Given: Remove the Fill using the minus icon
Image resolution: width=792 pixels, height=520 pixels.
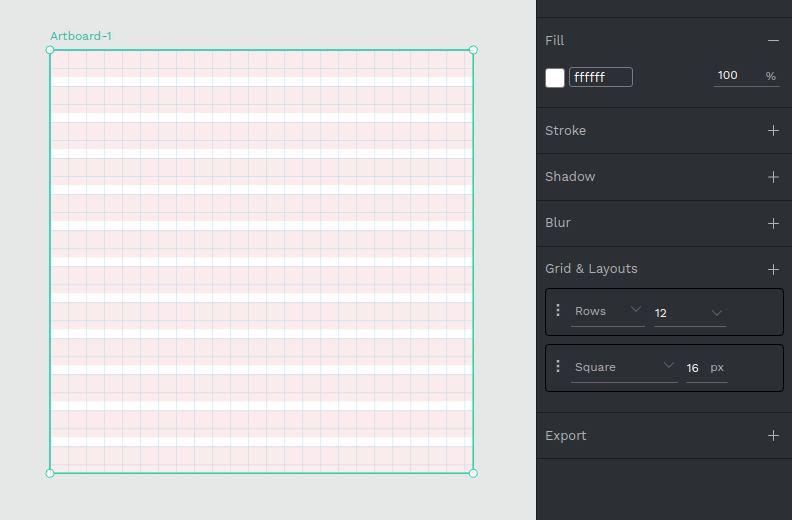Looking at the screenshot, I should (773, 41).
